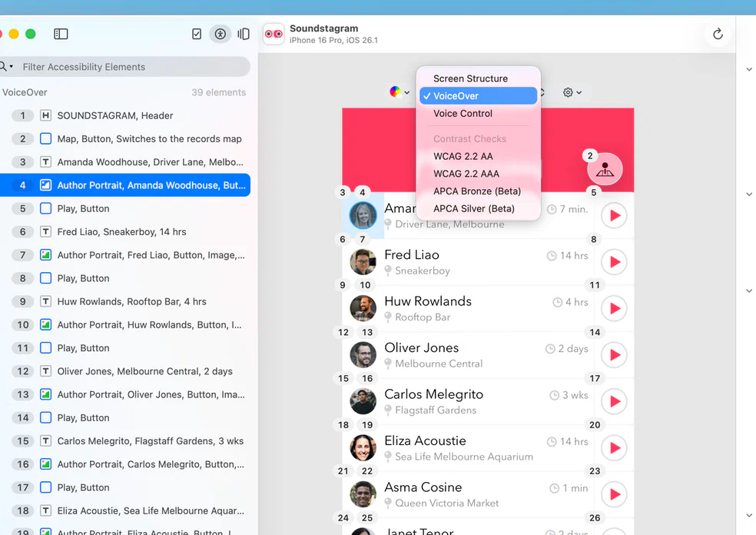Select Author Portrait, Fred Liao row
The height and width of the screenshot is (535, 756).
pos(125,254)
